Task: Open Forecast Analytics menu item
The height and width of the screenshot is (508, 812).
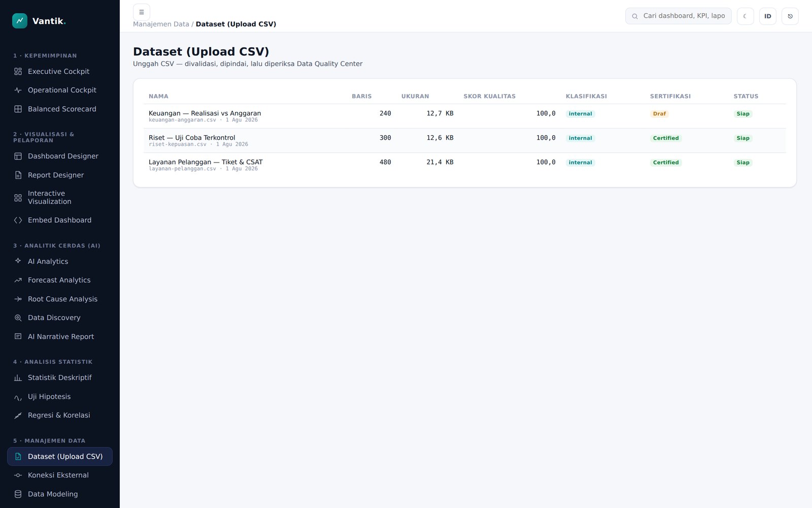Action: (60, 280)
